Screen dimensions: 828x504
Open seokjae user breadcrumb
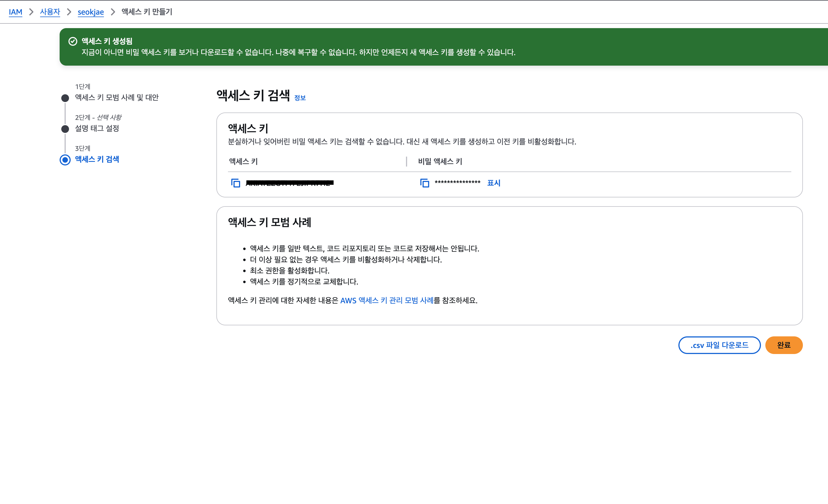(x=91, y=12)
